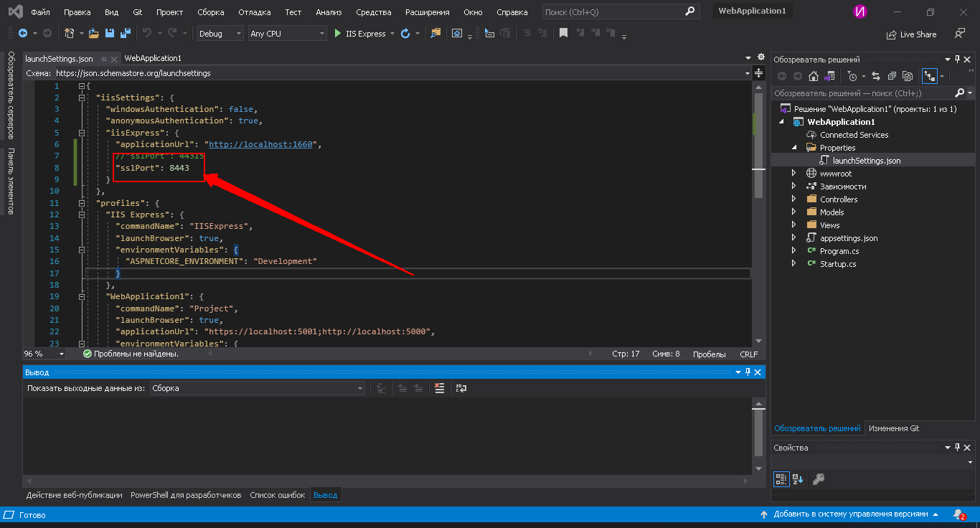Click the notifications bell in status bar
The width and height of the screenshot is (980, 528).
(959, 514)
